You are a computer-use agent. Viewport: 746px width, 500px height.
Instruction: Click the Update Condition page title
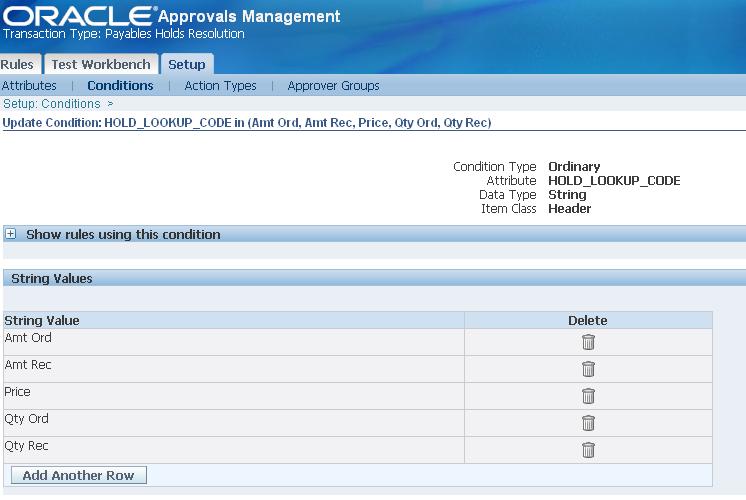point(247,123)
